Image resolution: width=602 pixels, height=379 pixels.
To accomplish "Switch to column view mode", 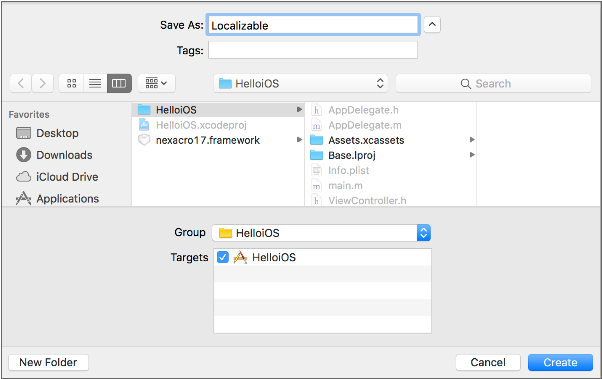I will 119,83.
